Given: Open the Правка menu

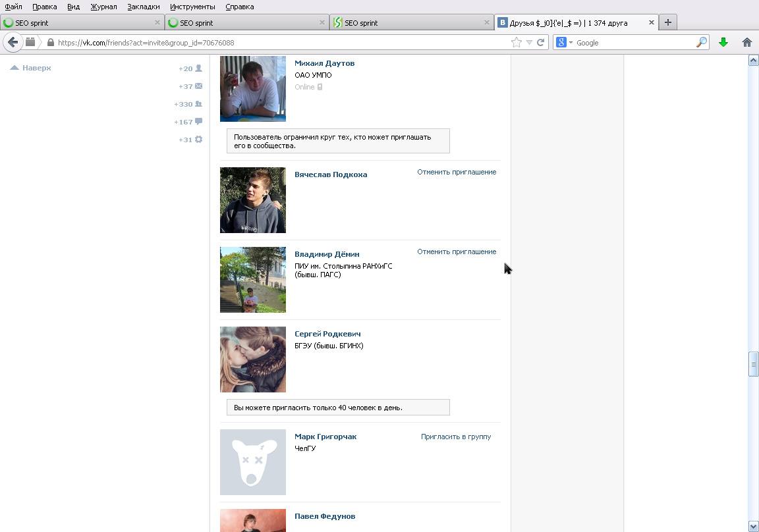Looking at the screenshot, I should [x=45, y=7].
